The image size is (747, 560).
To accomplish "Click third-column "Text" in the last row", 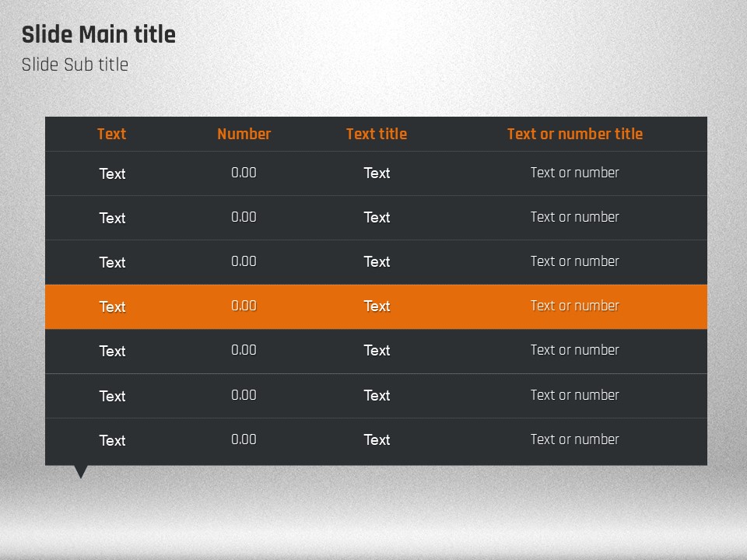I will pyautogui.click(x=377, y=440).
